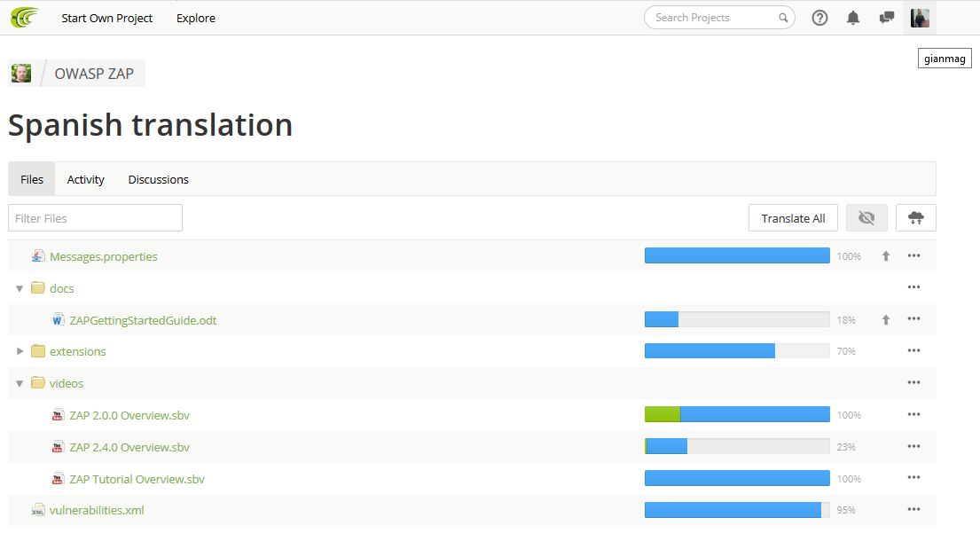Open more options for ZAPGettingStartedGuide.odt
Viewport: 980px width, 541px height.
913,318
